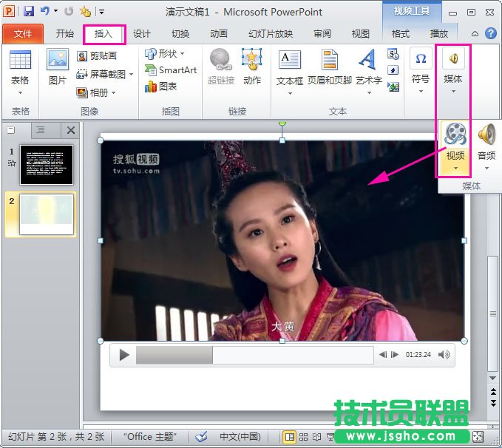502x448 pixels.
Task: Open the 格式 video tools tab
Action: [x=401, y=33]
